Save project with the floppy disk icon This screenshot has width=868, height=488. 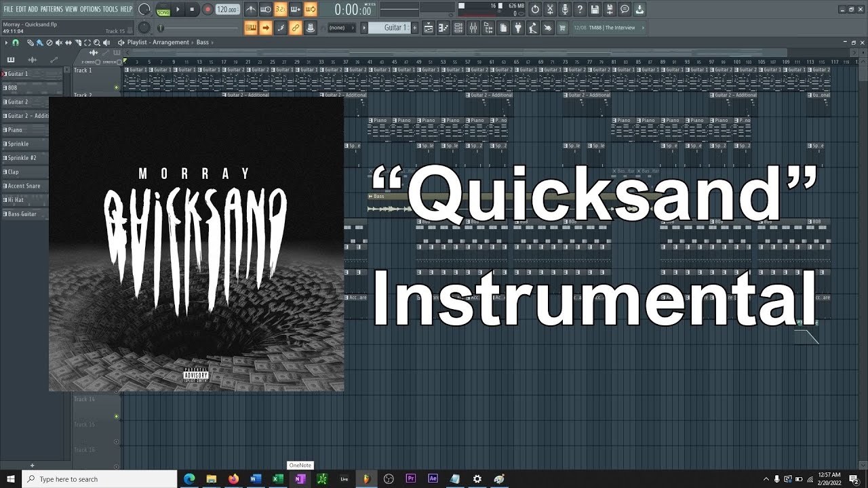(x=595, y=9)
